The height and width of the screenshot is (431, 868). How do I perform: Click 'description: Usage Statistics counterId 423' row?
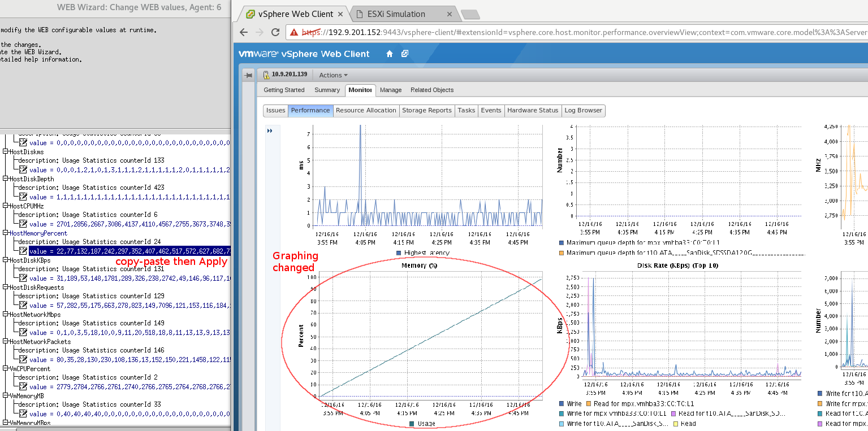(x=91, y=188)
